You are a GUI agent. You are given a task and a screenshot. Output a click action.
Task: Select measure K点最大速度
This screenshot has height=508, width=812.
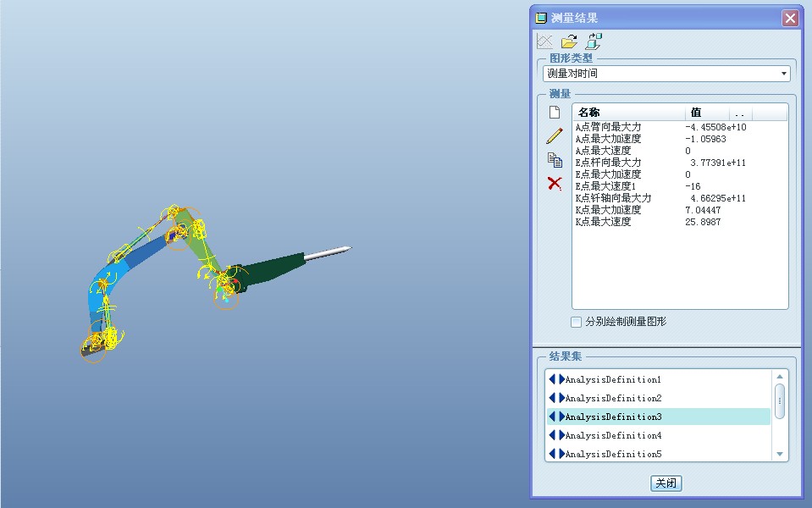tap(604, 222)
